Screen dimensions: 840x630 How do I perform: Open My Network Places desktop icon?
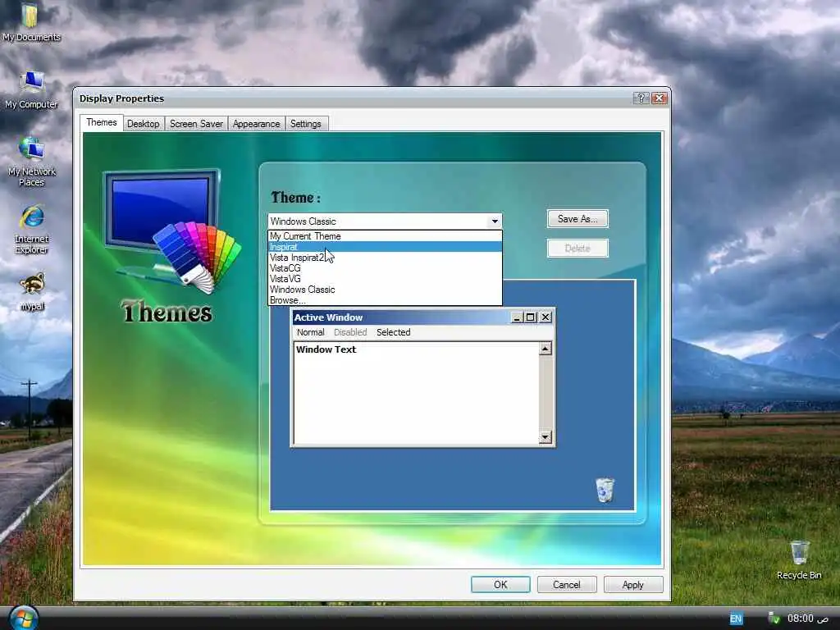[x=32, y=161]
